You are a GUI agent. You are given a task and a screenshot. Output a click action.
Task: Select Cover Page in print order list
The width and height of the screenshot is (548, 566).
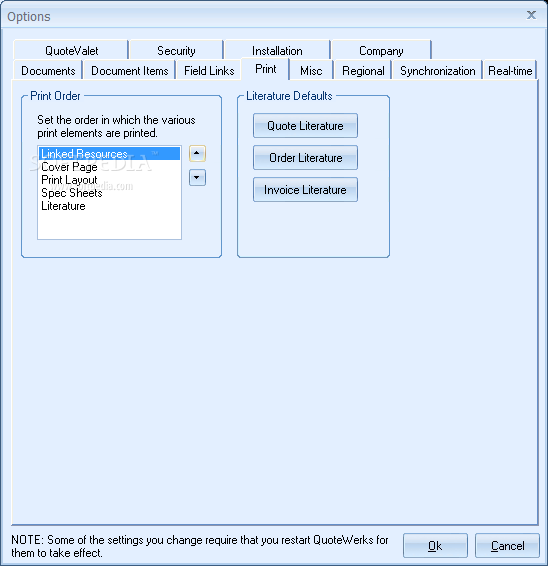[109, 167]
